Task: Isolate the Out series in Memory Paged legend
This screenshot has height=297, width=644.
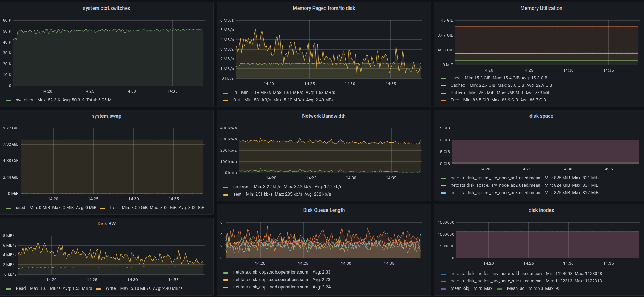Action: point(237,100)
